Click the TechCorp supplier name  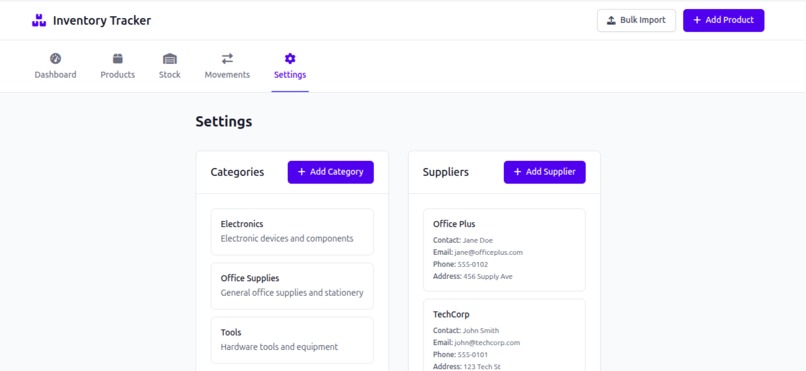point(451,314)
